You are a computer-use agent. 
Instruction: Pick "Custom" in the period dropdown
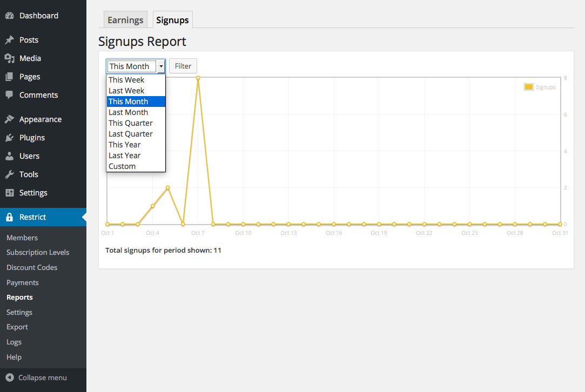pyautogui.click(x=122, y=166)
